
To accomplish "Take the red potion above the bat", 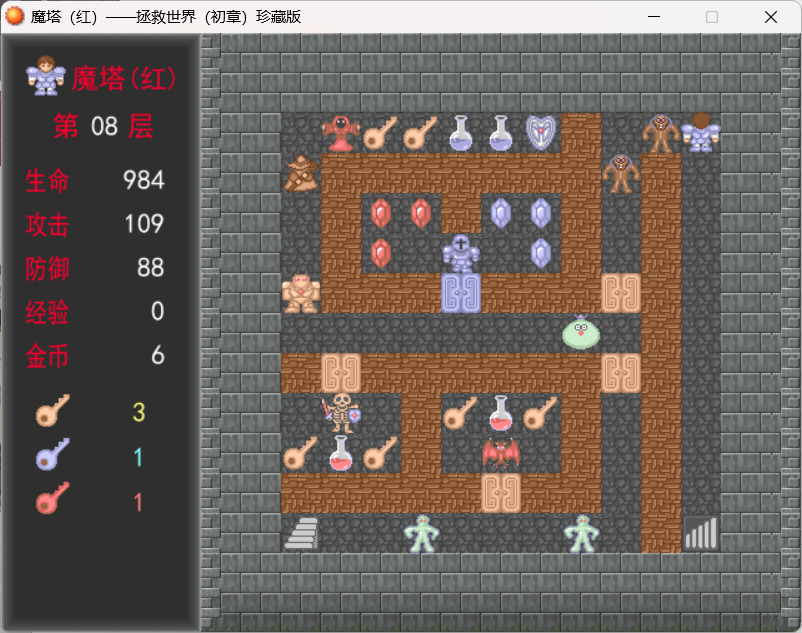I will point(501,413).
